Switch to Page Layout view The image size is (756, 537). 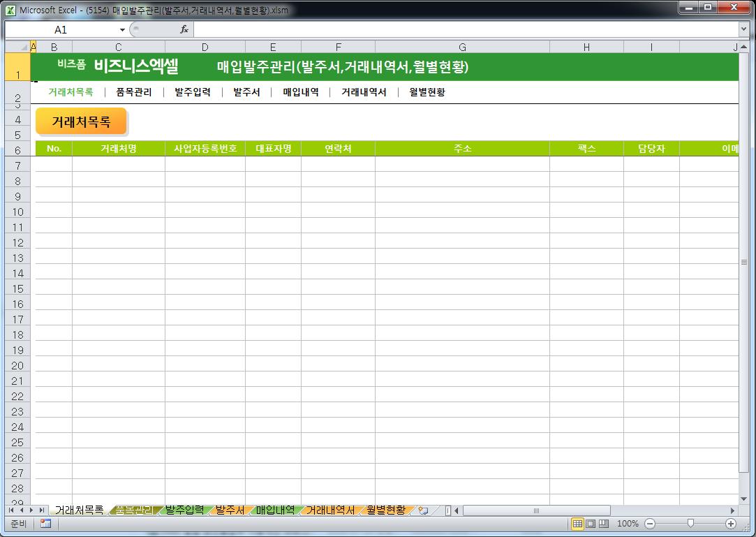[591, 524]
